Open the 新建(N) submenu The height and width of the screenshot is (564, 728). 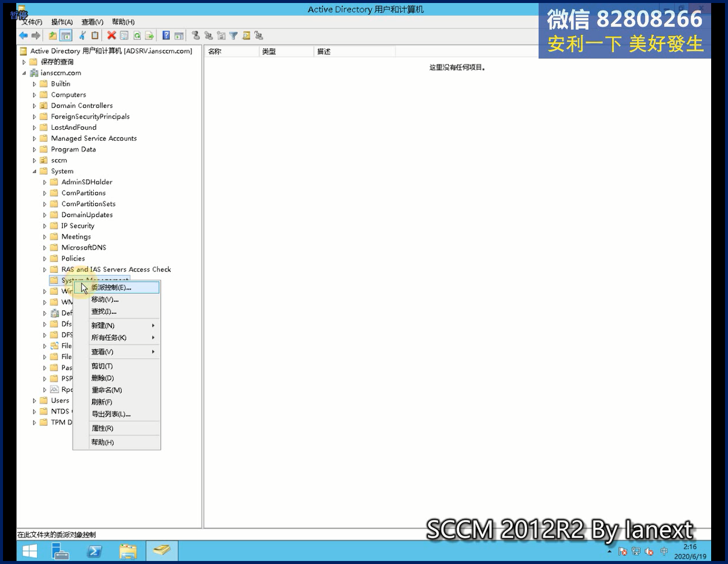pyautogui.click(x=117, y=325)
